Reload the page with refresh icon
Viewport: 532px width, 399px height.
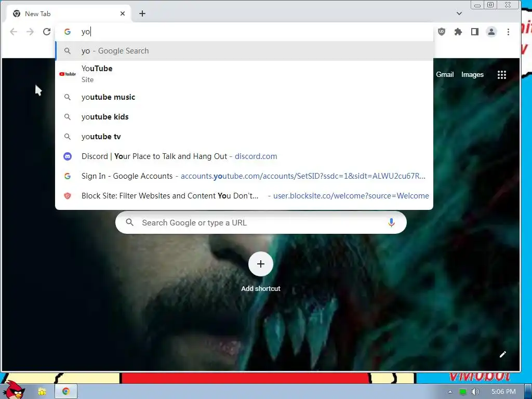(x=47, y=32)
